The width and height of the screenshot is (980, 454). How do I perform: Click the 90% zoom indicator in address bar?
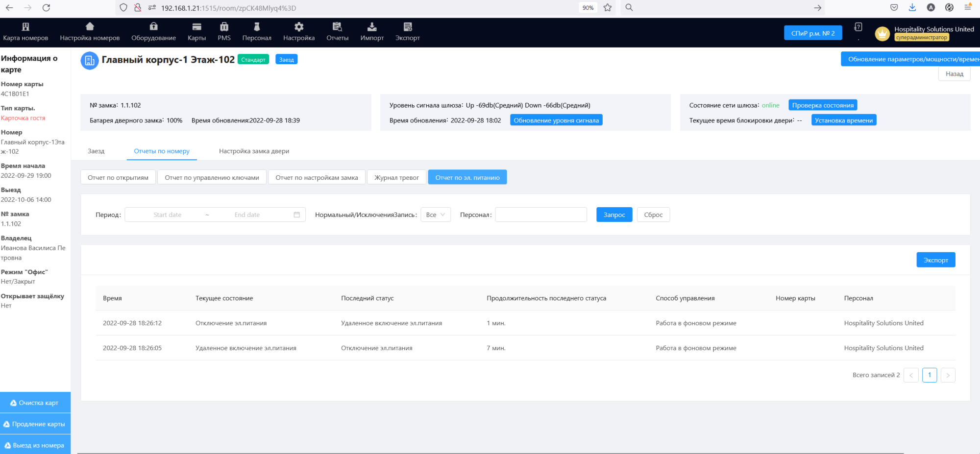pos(587,7)
